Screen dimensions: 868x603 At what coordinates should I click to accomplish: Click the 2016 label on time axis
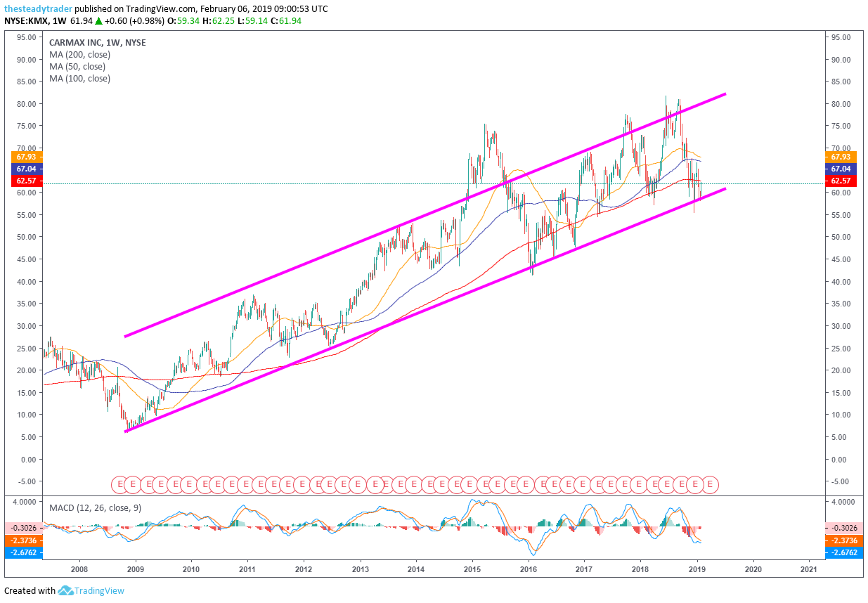click(x=528, y=569)
